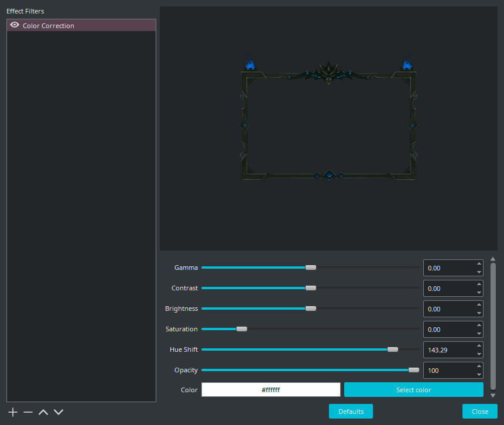Click the Hue Shift slider handle

pyautogui.click(x=392, y=349)
